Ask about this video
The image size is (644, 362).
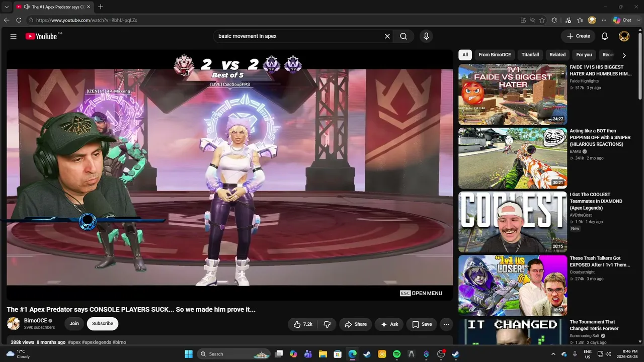click(389, 324)
